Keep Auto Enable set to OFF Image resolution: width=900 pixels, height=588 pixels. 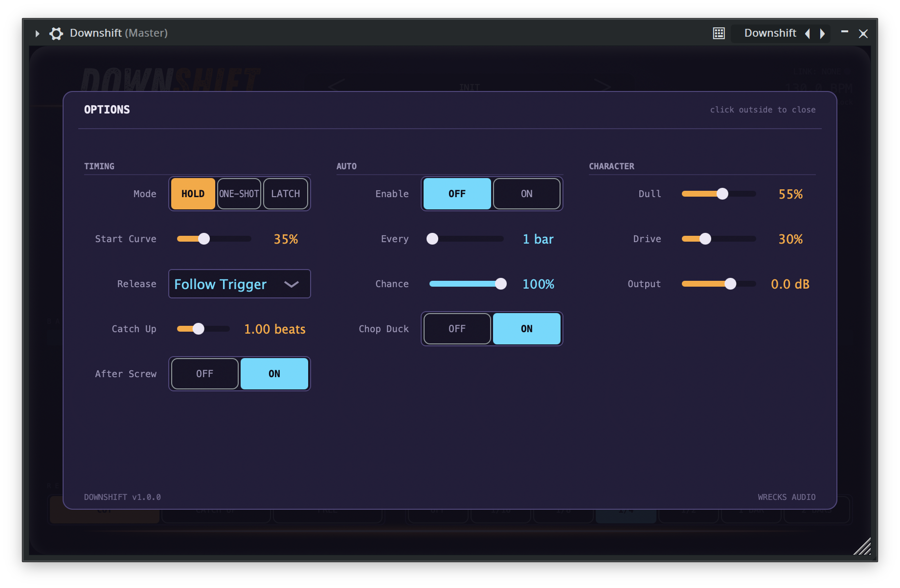point(457,194)
